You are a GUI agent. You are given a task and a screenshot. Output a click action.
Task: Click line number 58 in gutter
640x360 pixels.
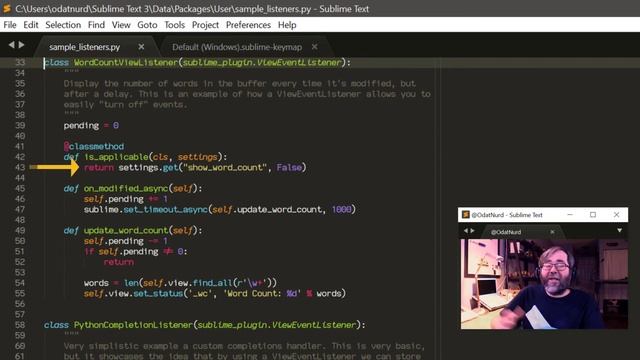tap(20, 325)
